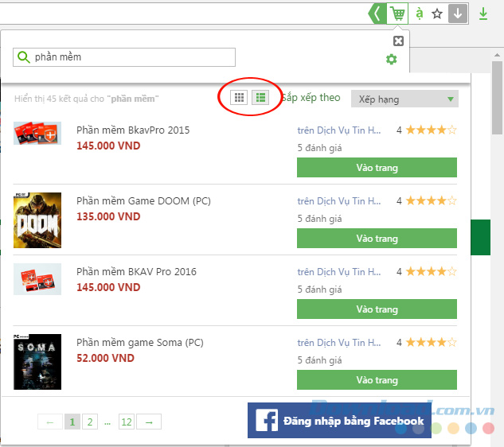Screen dimensions: 504x447
Task: Toggle the green Vietnamese 'à' typing icon
Action: coord(419,14)
